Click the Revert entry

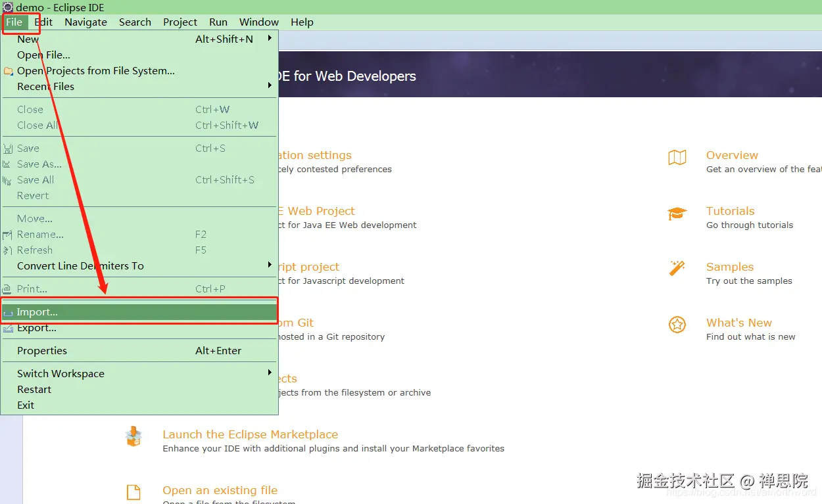(x=139, y=195)
